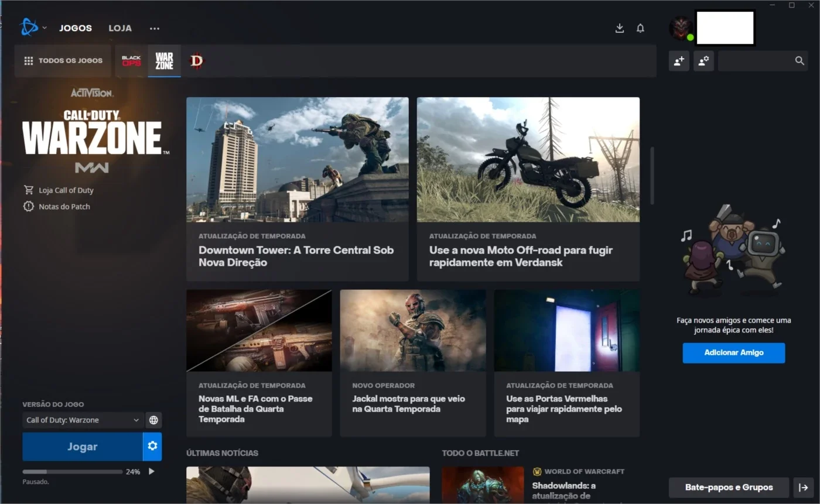The width and height of the screenshot is (820, 504).
Task: Select the Black Ops game tab
Action: (131, 61)
